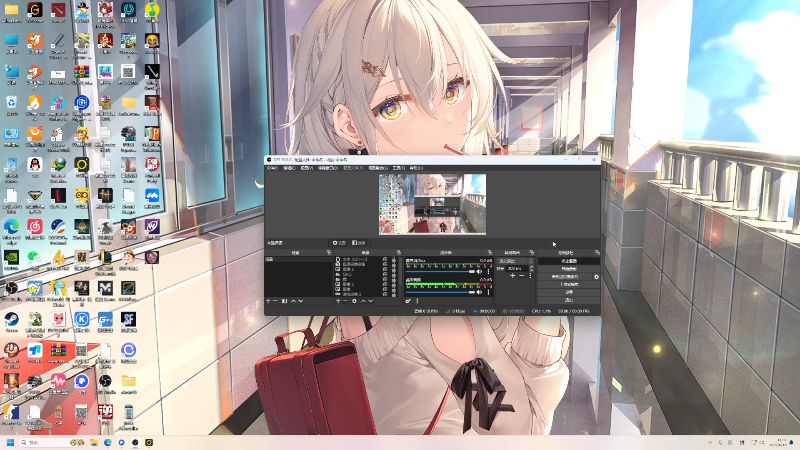
Task: Float the Sources dock using its header icon
Action: point(398,252)
